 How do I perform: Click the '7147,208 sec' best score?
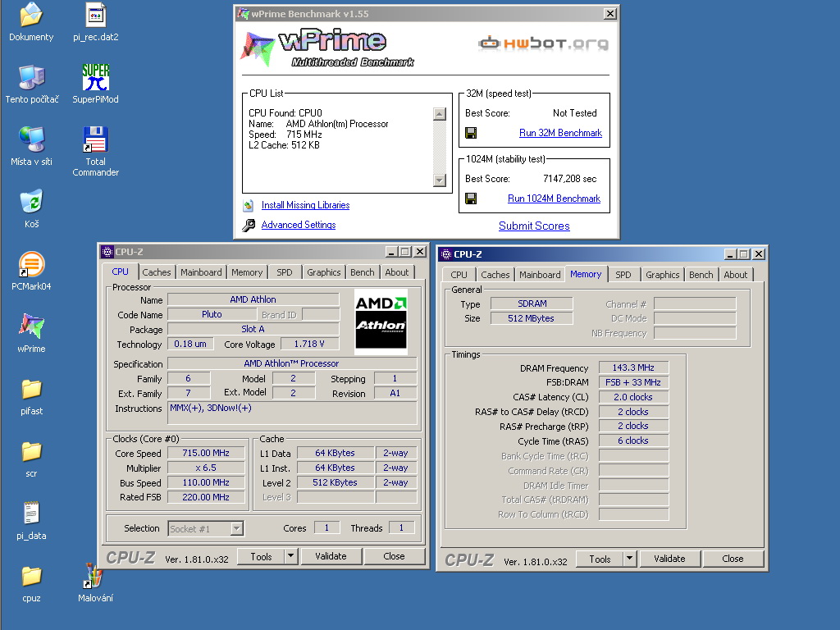pyautogui.click(x=569, y=179)
